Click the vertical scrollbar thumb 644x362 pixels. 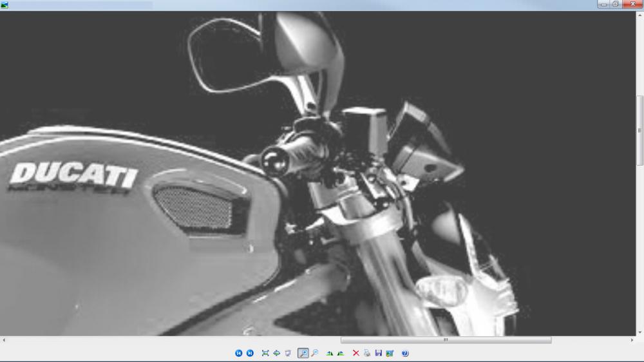coord(640,130)
